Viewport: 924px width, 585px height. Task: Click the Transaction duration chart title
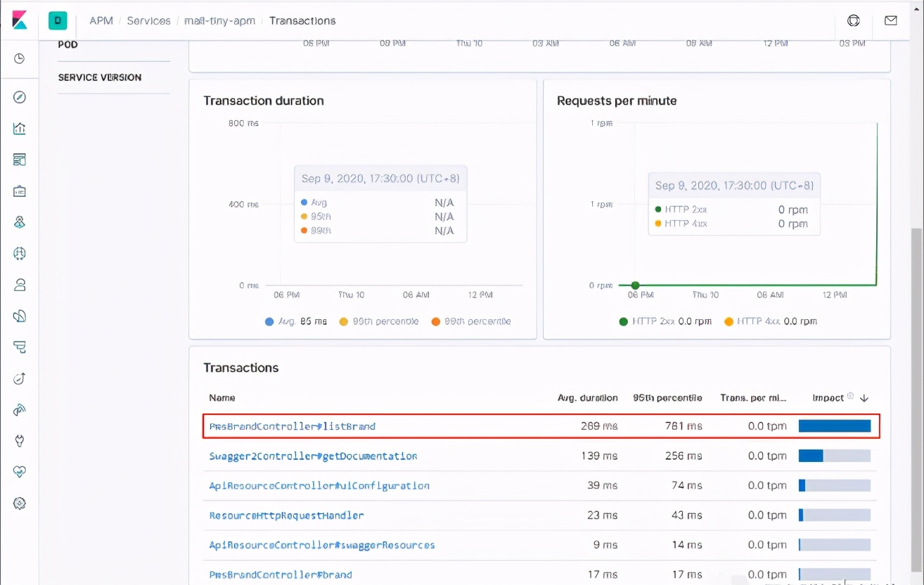264,101
